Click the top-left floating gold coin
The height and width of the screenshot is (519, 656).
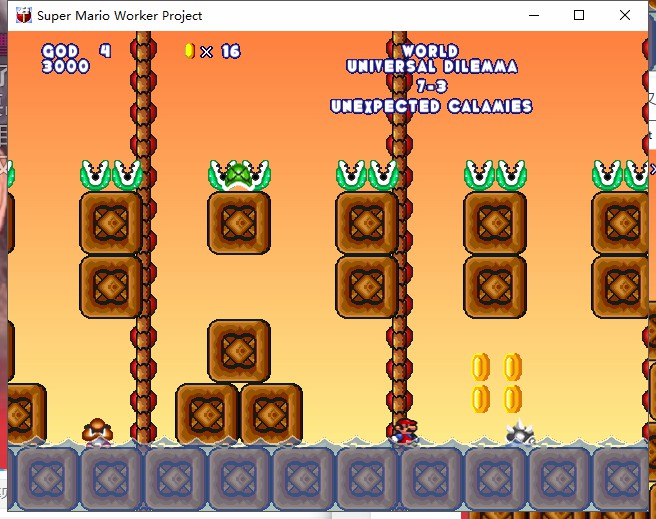[480, 367]
